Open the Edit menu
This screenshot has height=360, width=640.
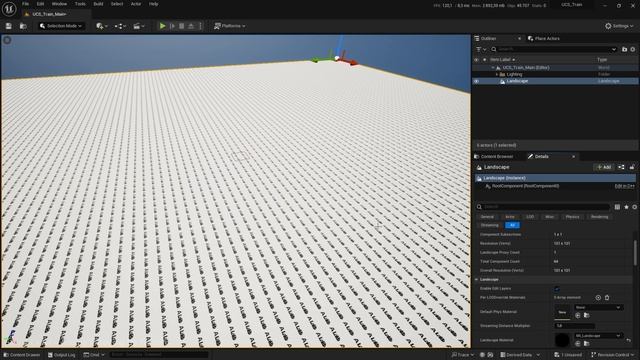40,4
